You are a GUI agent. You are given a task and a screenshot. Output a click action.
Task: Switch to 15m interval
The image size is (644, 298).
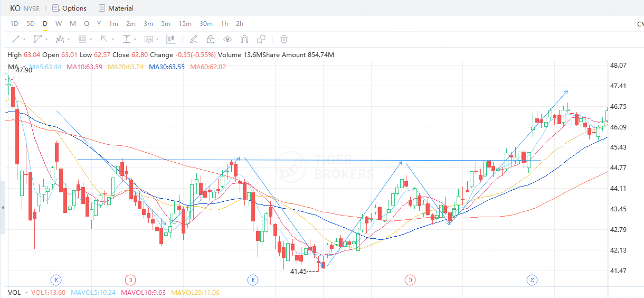(185, 24)
